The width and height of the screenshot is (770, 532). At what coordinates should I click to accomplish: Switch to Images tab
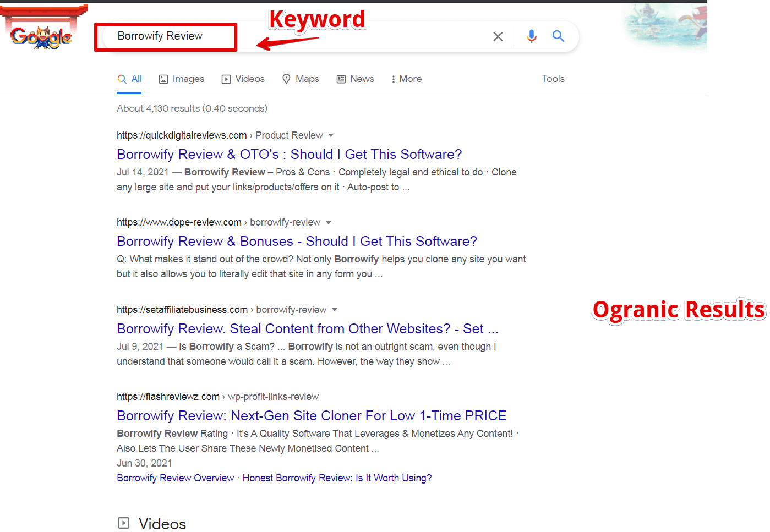pyautogui.click(x=182, y=79)
